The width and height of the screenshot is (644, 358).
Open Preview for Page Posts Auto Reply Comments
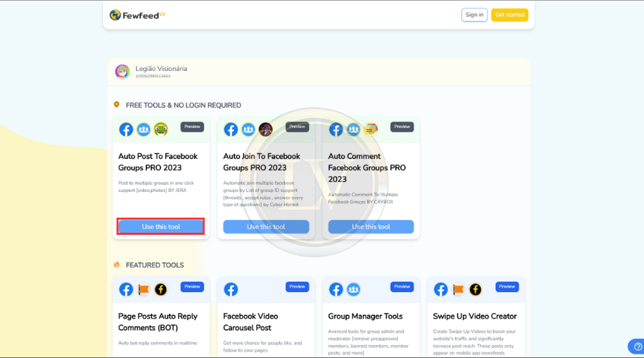pos(192,286)
